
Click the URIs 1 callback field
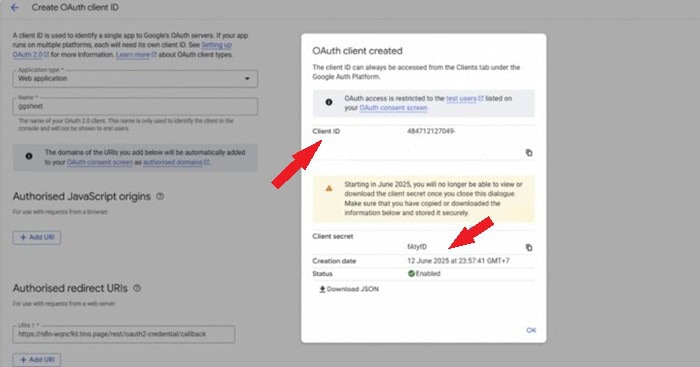pyautogui.click(x=124, y=334)
